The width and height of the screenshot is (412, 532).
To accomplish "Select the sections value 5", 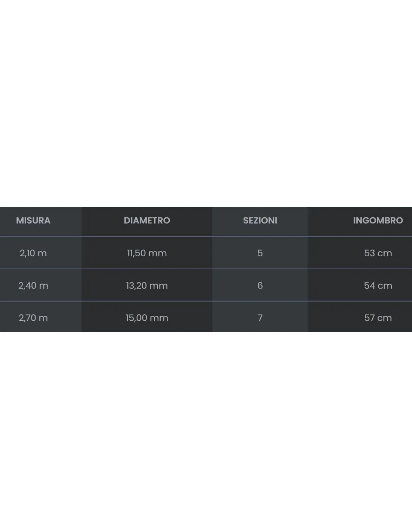I will [x=260, y=253].
